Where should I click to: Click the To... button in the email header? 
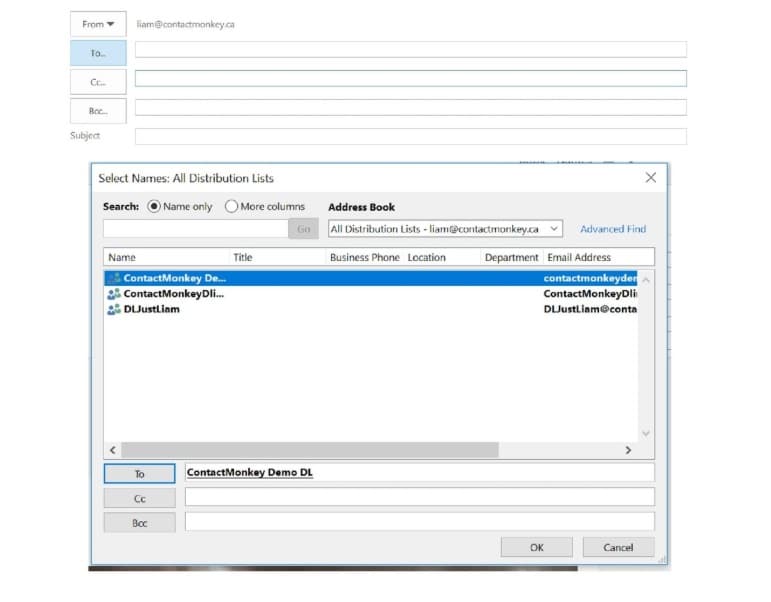(x=98, y=53)
